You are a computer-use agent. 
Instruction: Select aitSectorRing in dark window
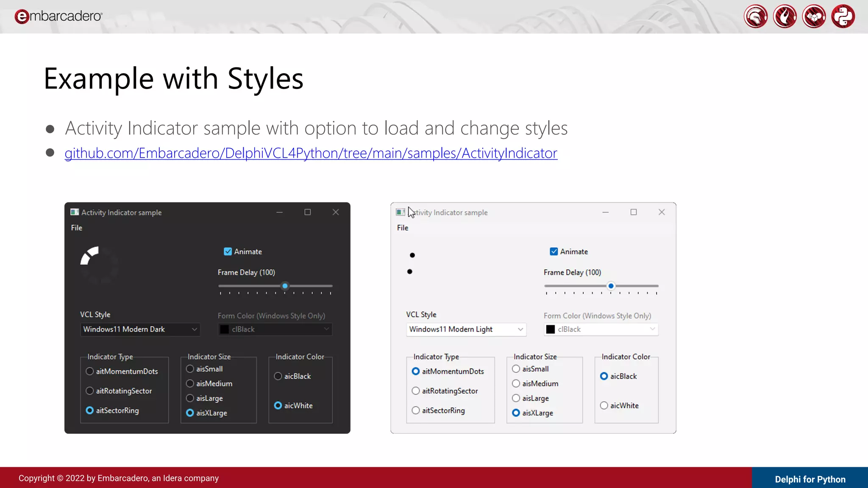[x=112, y=410]
